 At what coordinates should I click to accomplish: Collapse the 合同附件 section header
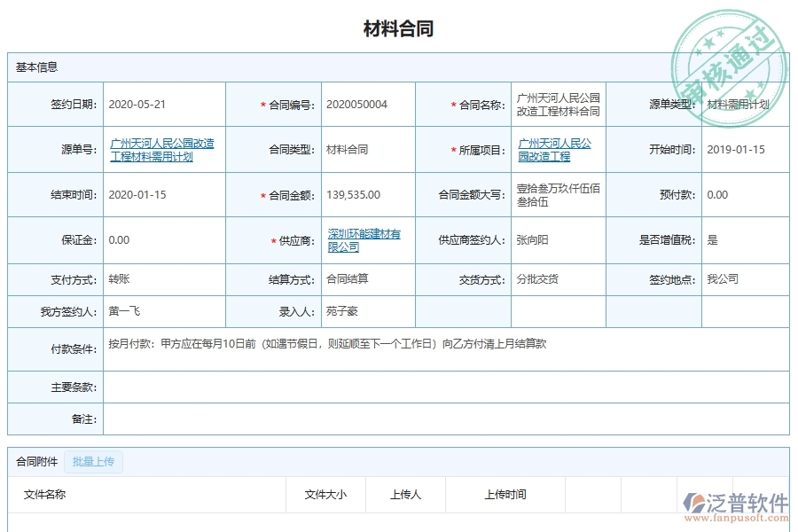click(x=30, y=461)
